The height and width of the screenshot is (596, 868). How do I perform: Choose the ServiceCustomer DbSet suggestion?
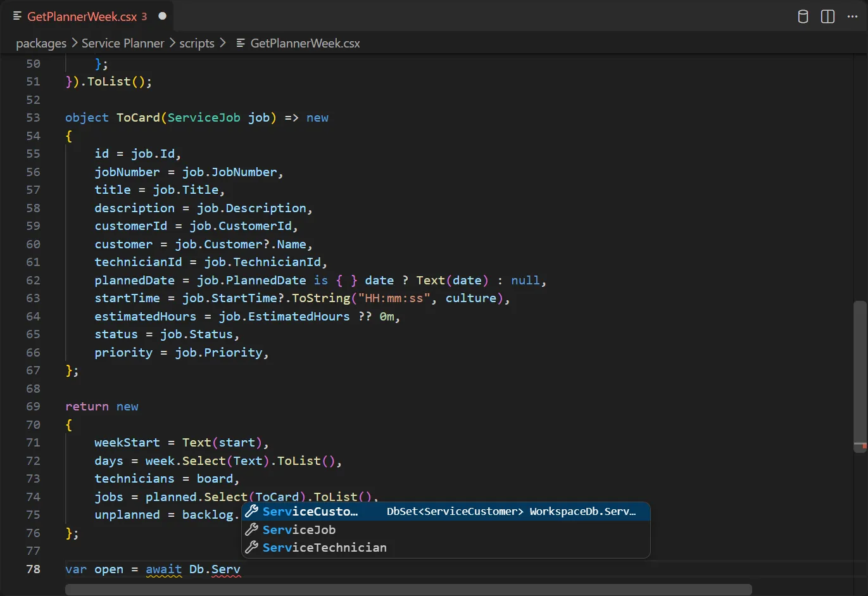pyautogui.click(x=446, y=511)
